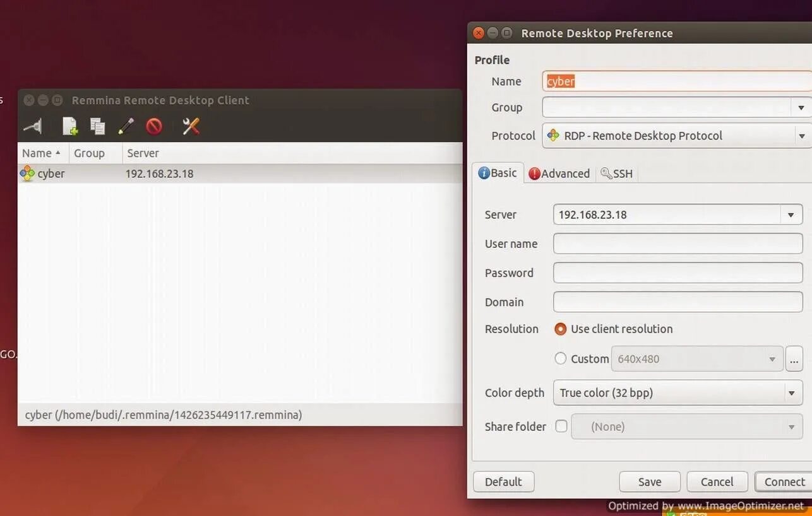Viewport: 812px width, 516px height.
Task: Edit the selected profile with pencil icon
Action: coord(126,126)
